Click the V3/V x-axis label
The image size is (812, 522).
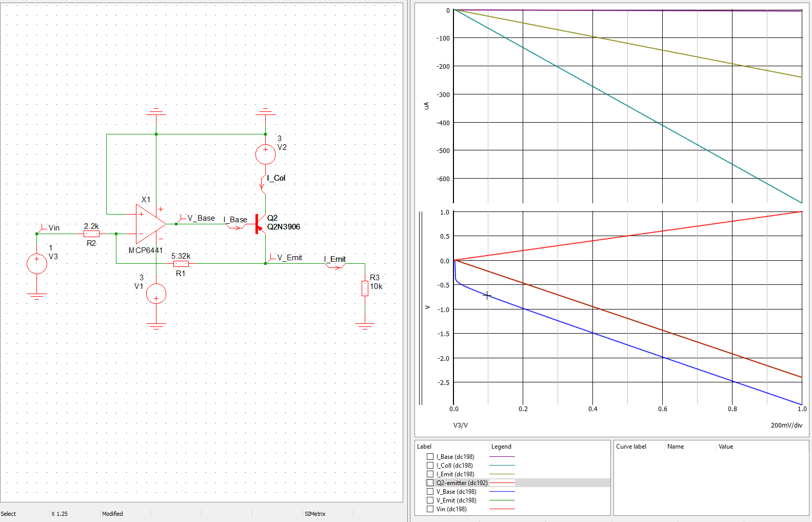pyautogui.click(x=461, y=426)
